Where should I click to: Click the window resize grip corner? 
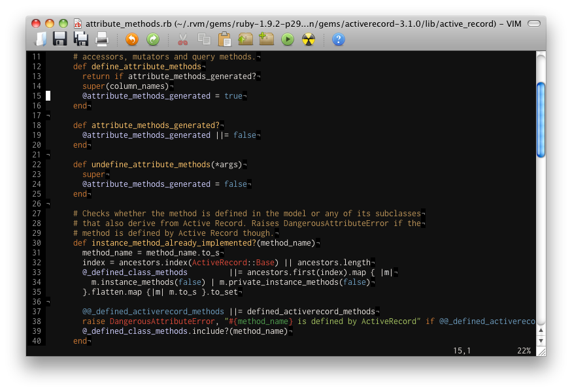coord(541,351)
